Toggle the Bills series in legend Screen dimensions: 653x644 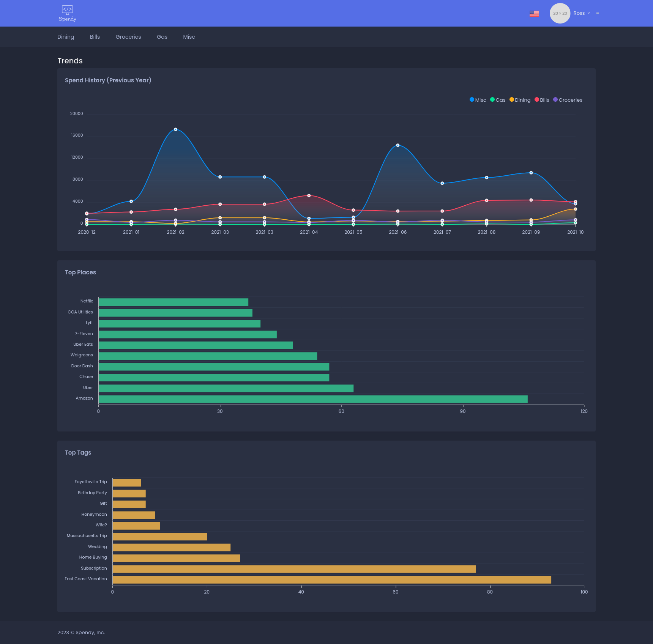click(542, 100)
